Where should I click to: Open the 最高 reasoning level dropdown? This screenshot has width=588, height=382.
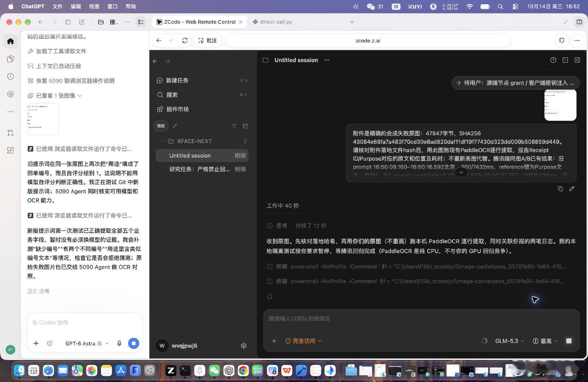pyautogui.click(x=545, y=341)
